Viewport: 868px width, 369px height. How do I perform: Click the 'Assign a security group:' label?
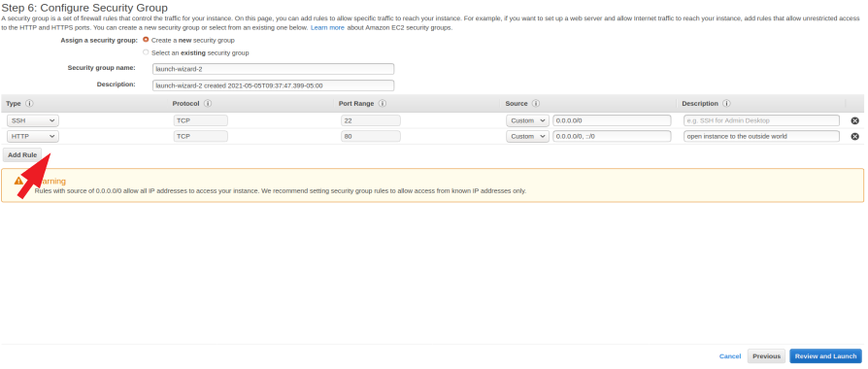coord(99,41)
